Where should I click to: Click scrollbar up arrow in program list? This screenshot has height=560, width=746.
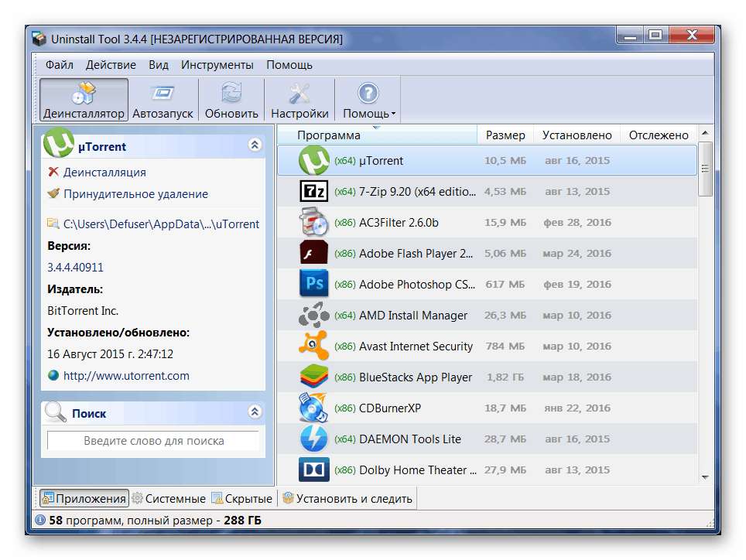point(705,132)
